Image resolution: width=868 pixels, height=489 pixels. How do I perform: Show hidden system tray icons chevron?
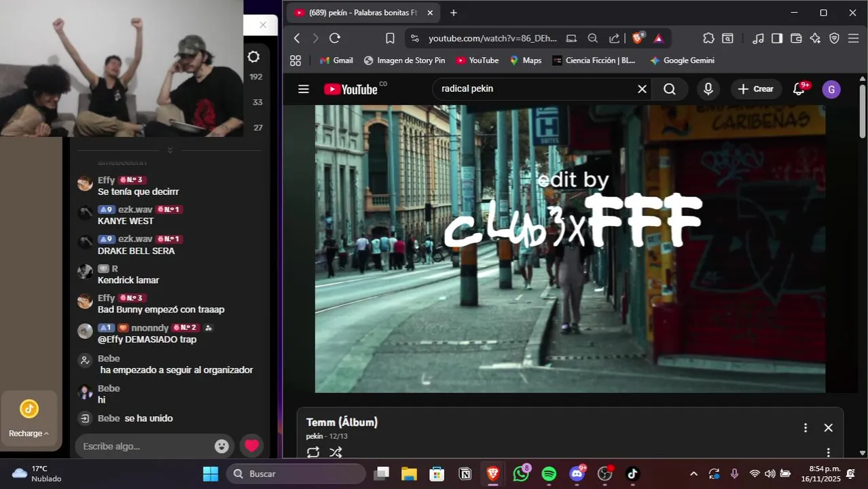click(693, 473)
